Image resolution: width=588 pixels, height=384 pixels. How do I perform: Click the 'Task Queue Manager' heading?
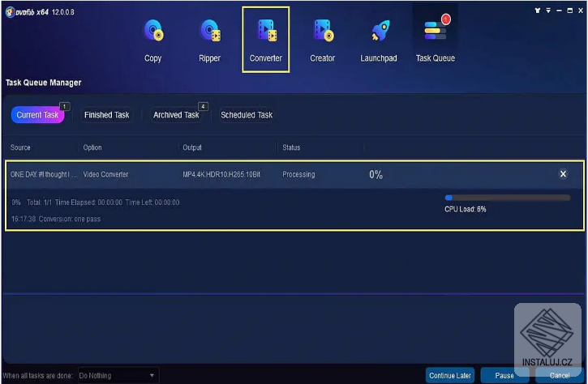point(44,83)
